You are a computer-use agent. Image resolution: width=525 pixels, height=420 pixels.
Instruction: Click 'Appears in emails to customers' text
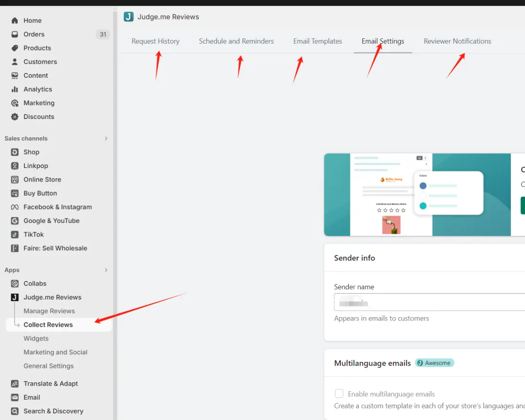click(382, 319)
